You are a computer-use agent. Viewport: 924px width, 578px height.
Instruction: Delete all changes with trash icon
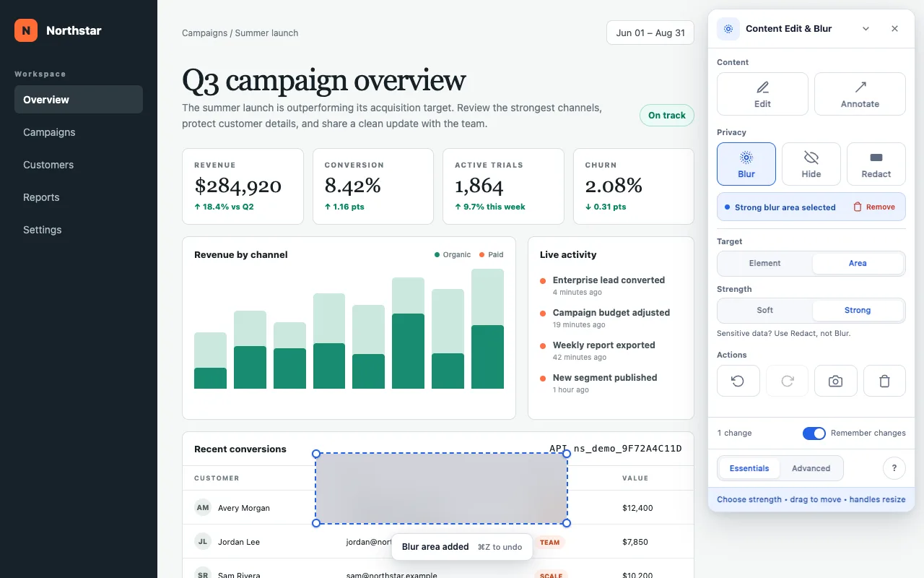coord(884,381)
